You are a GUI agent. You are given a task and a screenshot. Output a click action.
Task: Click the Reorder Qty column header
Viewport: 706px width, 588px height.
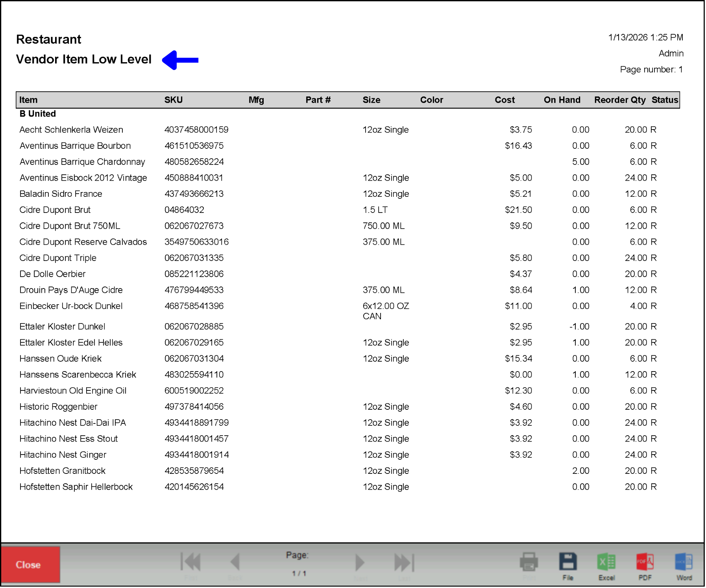619,100
